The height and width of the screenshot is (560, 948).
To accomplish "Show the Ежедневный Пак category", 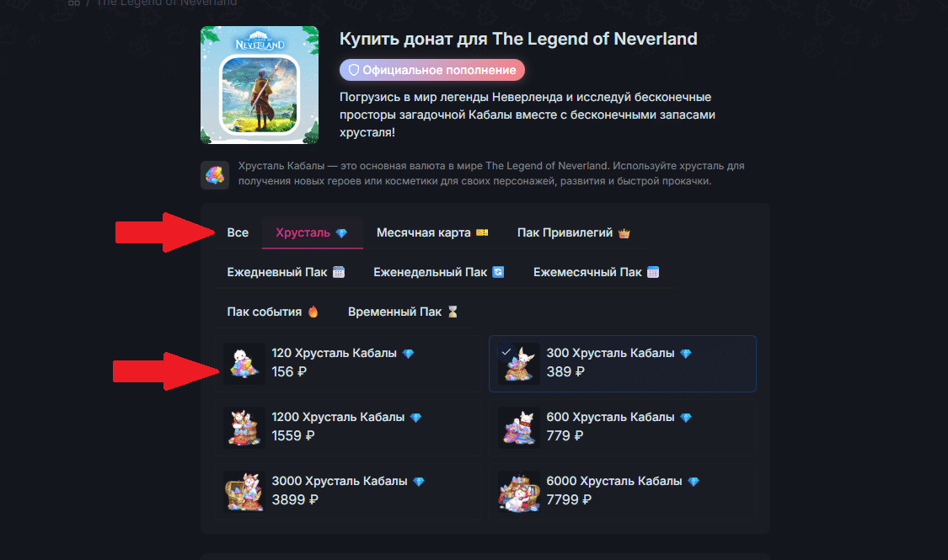I will pos(286,272).
